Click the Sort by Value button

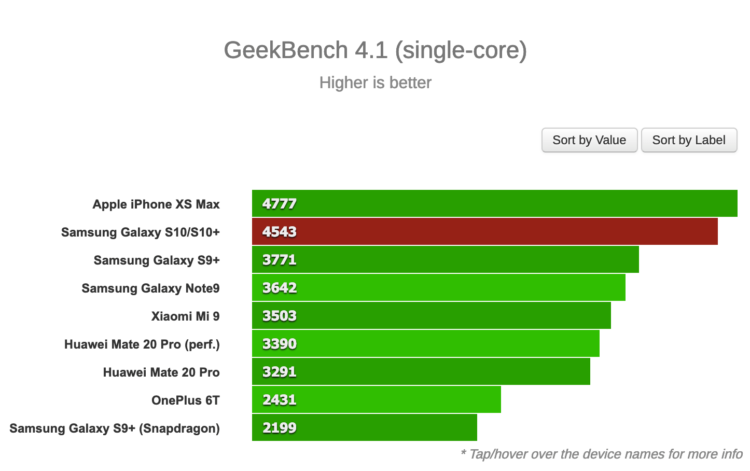(x=589, y=140)
